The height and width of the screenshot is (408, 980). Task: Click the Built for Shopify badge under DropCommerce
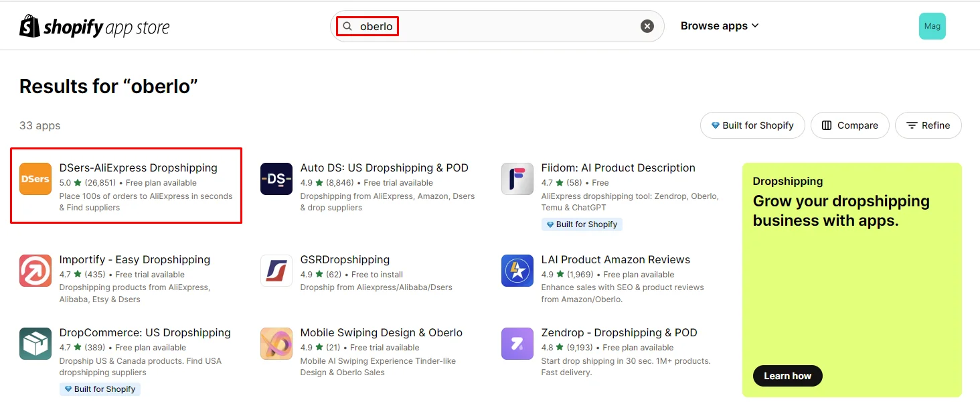click(x=100, y=389)
